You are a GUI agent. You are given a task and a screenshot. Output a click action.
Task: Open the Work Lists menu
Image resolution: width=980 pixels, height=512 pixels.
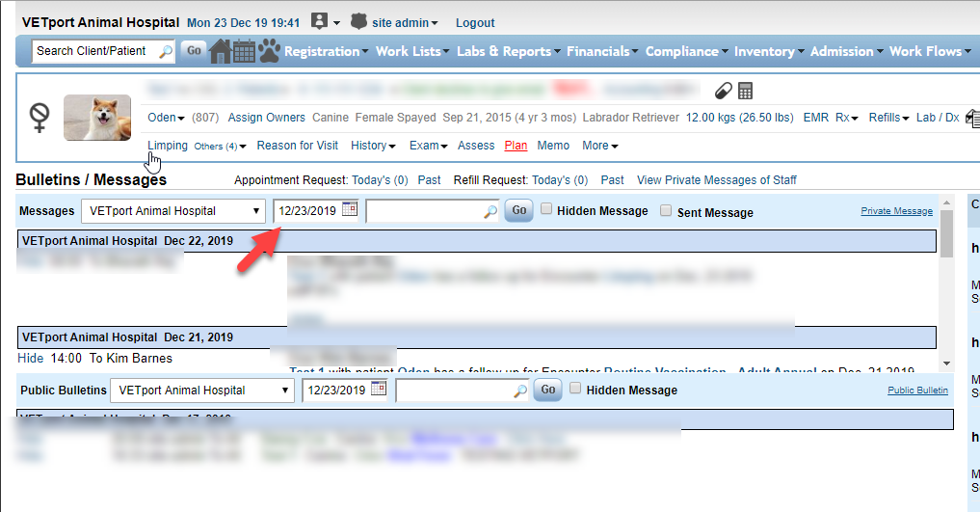click(x=412, y=51)
